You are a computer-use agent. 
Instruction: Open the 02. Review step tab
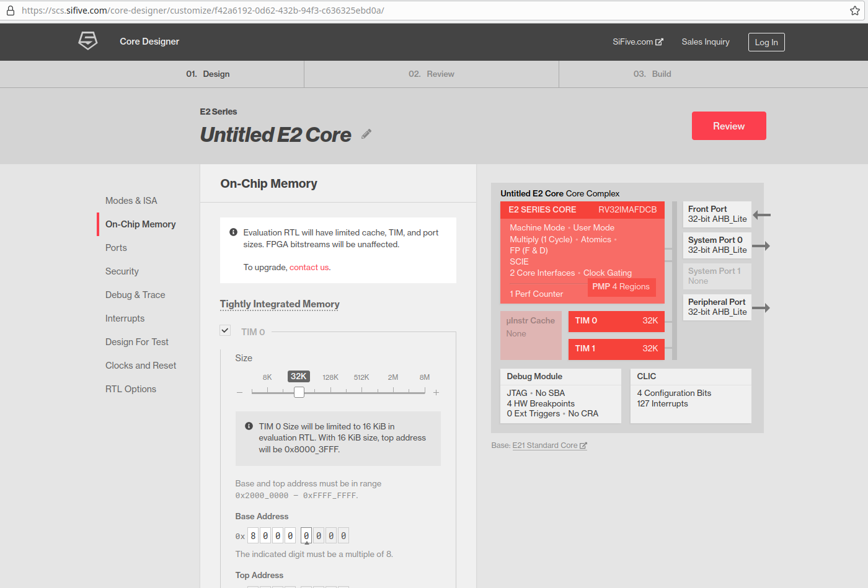tap(432, 74)
